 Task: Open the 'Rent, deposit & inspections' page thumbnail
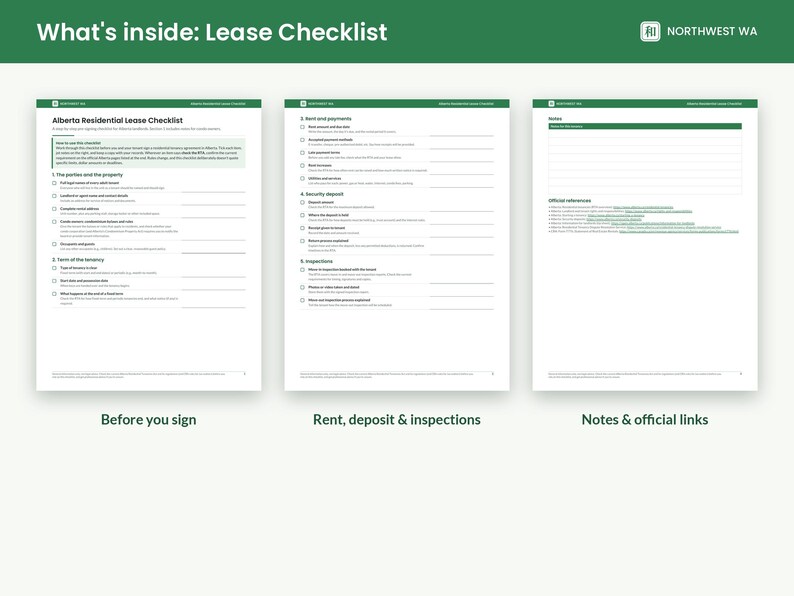397,245
